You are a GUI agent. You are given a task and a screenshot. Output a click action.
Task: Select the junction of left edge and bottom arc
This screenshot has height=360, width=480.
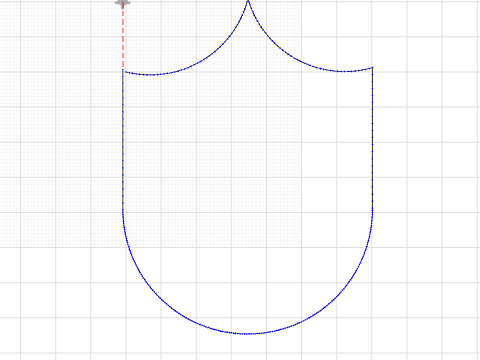click(123, 210)
